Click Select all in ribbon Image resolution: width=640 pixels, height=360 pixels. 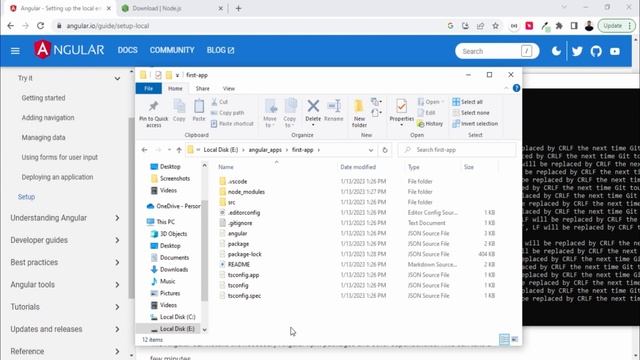click(467, 102)
